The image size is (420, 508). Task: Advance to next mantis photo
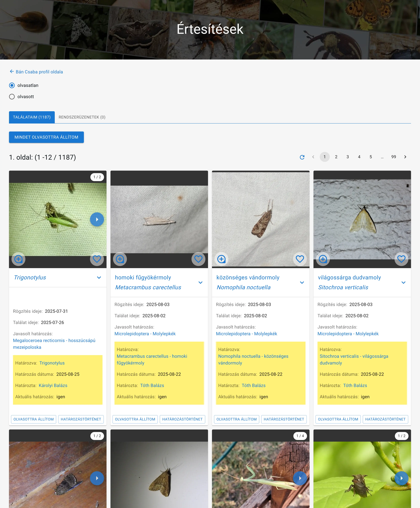tap(300, 478)
